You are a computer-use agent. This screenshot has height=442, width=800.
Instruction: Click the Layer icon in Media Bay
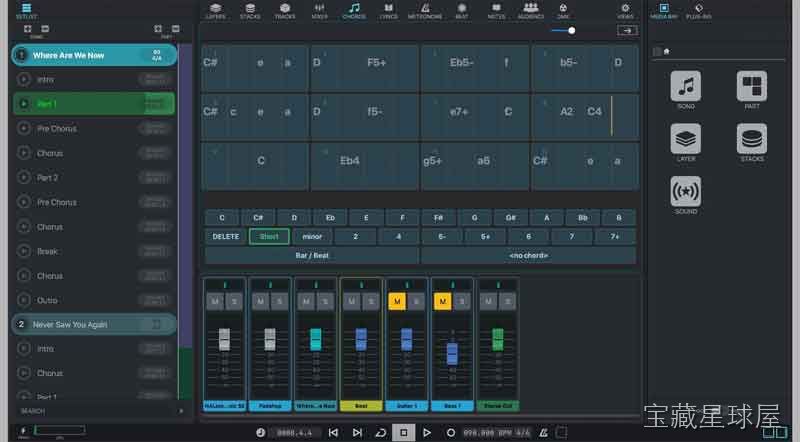(x=685, y=138)
